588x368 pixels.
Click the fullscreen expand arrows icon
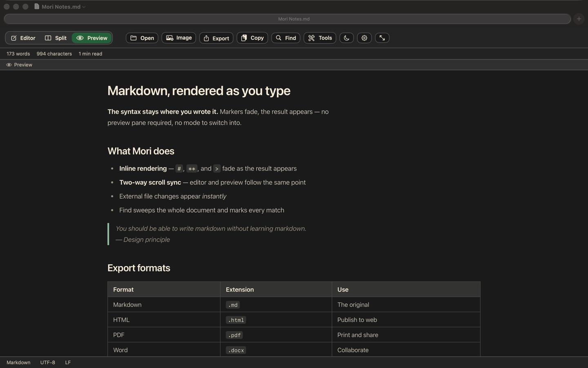click(382, 38)
